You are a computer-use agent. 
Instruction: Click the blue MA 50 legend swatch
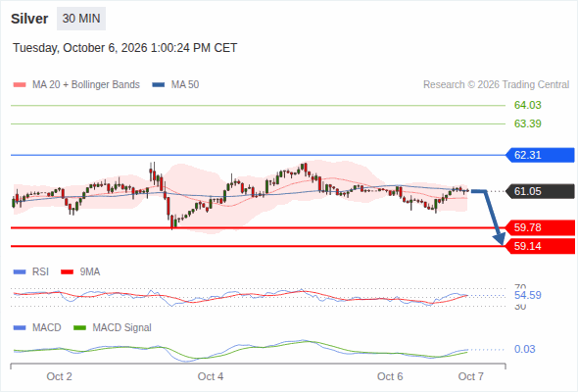pyautogui.click(x=159, y=85)
